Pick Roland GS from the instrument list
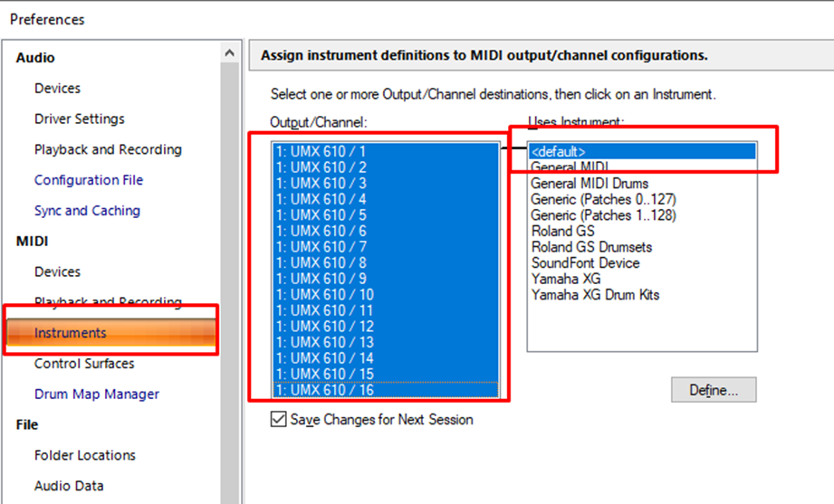 [562, 231]
